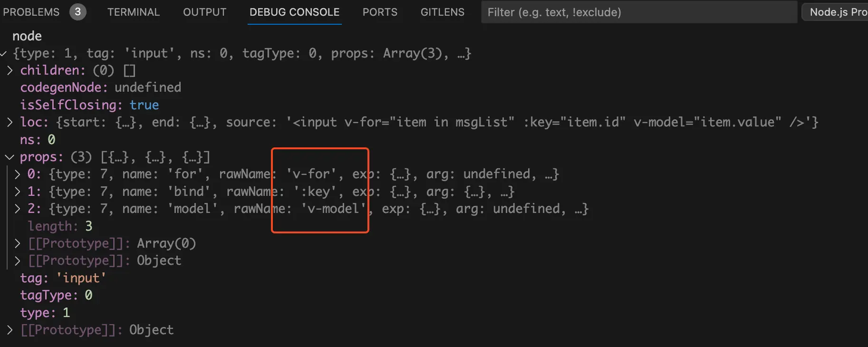Open the TERMINAL tab
Viewport: 868px width, 347px height.
(134, 12)
